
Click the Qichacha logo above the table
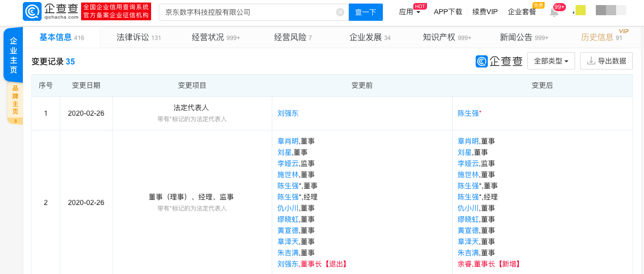tap(499, 61)
